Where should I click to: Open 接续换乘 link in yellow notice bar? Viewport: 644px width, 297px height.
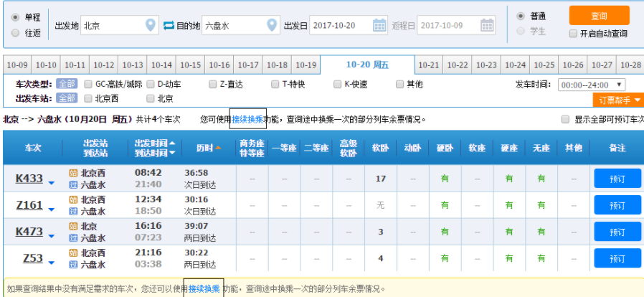pyautogui.click(x=204, y=288)
